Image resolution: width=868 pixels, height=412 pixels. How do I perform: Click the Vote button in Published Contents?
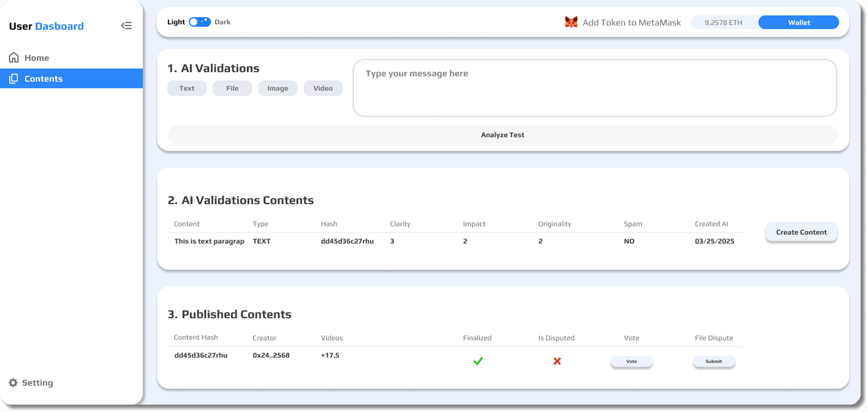click(x=631, y=362)
